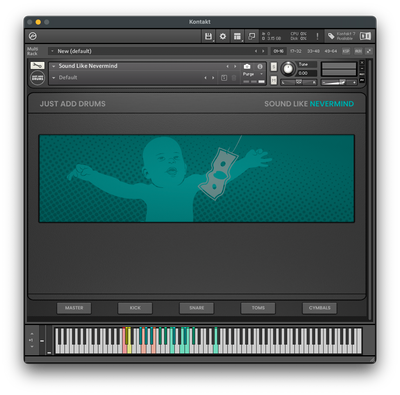Toggle the PV performance view button

[x=362, y=80]
